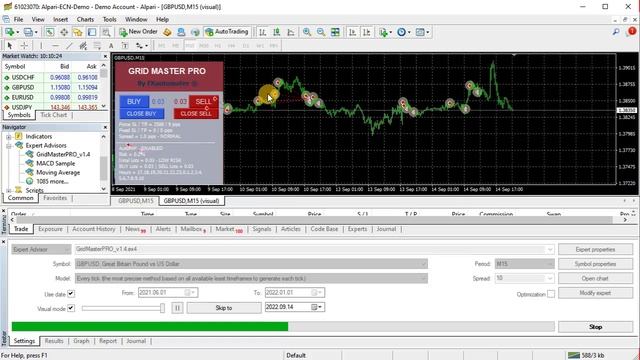Toggle the Optimization checkbox

click(551, 294)
